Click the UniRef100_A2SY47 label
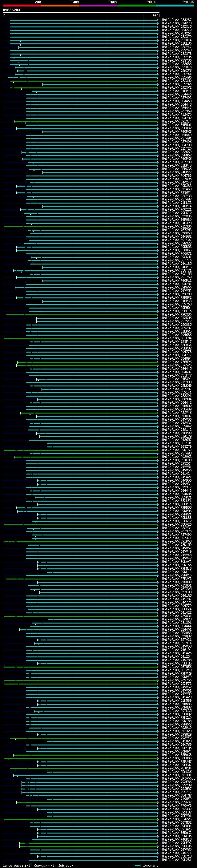 click(177, 47)
